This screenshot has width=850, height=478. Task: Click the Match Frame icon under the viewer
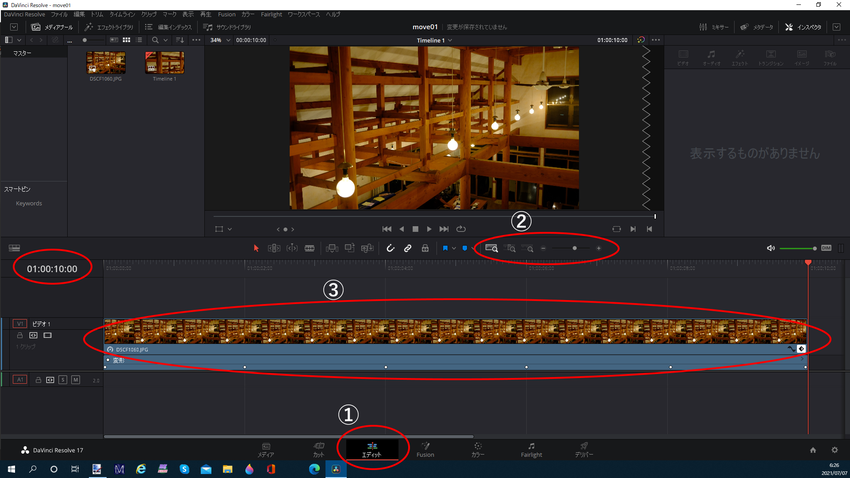click(x=616, y=229)
